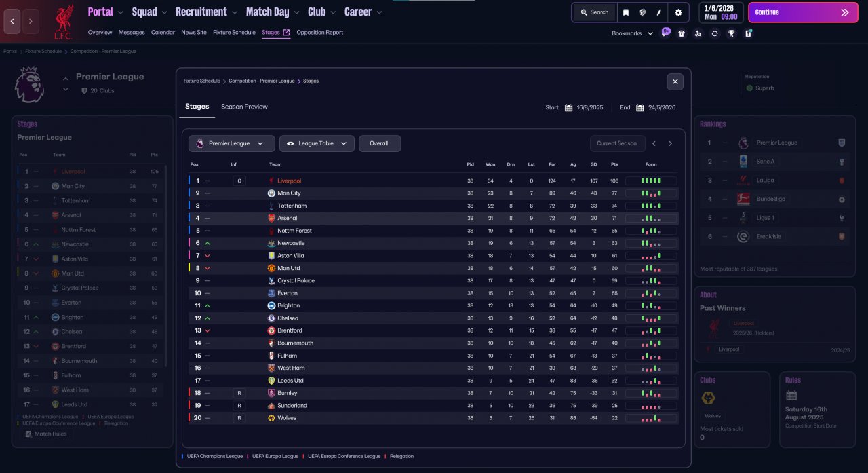Open the Messages sub-menu item

click(x=132, y=32)
